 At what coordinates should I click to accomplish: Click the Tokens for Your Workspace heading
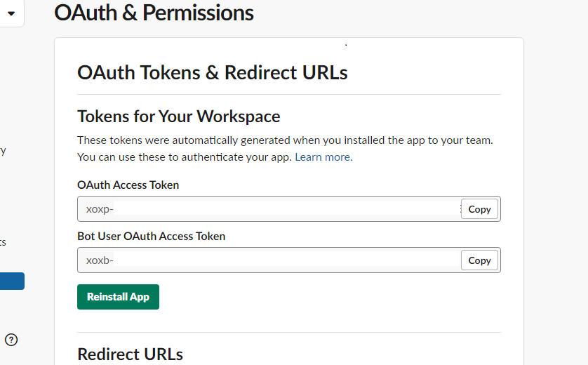point(178,117)
